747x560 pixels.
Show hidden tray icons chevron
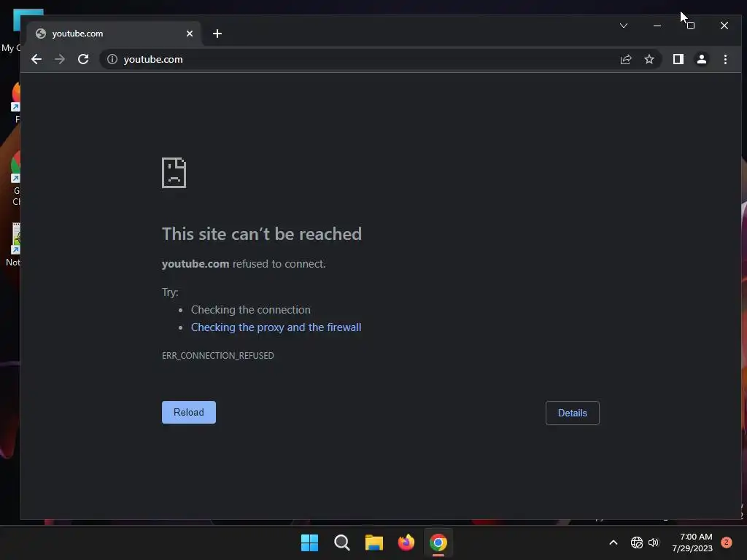pos(613,542)
